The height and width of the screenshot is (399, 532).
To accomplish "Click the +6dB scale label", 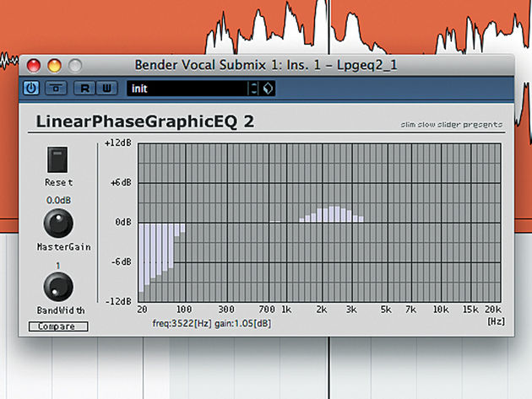I will tap(121, 182).
